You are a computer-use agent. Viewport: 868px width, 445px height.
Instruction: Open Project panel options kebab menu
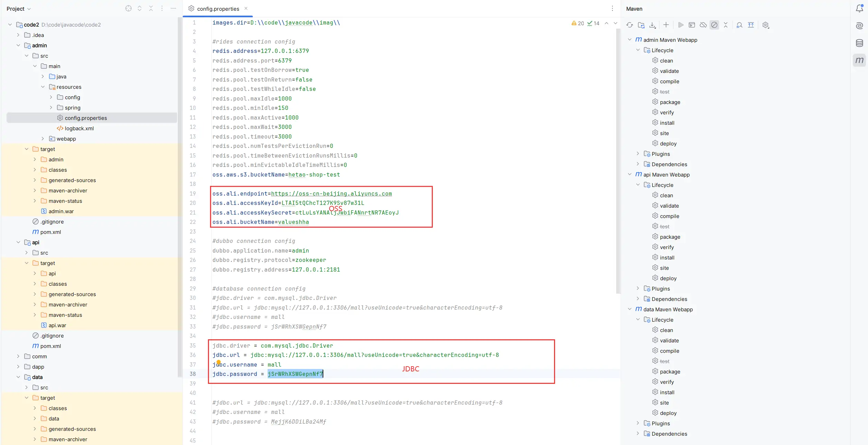point(162,9)
